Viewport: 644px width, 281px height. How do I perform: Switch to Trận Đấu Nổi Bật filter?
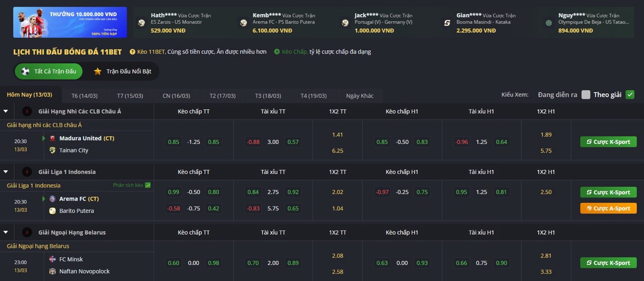pos(122,72)
